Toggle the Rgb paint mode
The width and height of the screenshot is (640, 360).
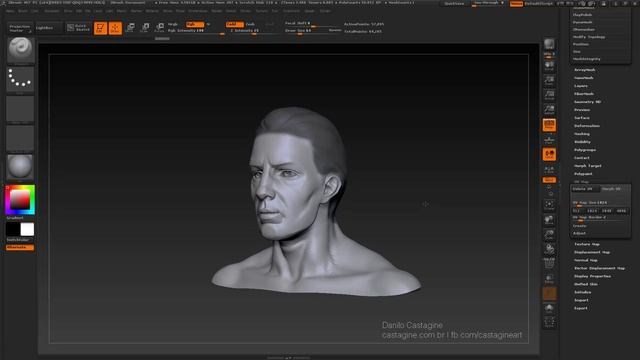tap(194, 24)
